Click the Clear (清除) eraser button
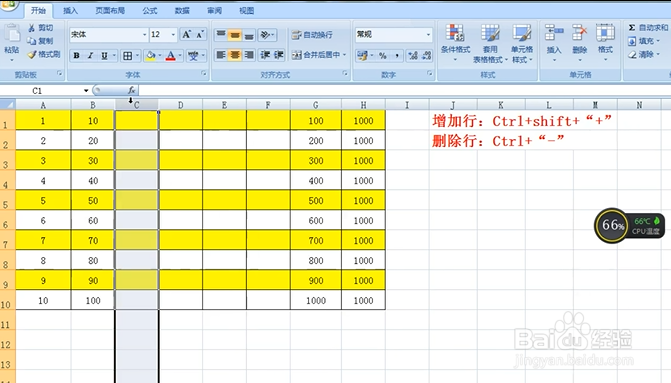671x383 pixels. [643, 55]
